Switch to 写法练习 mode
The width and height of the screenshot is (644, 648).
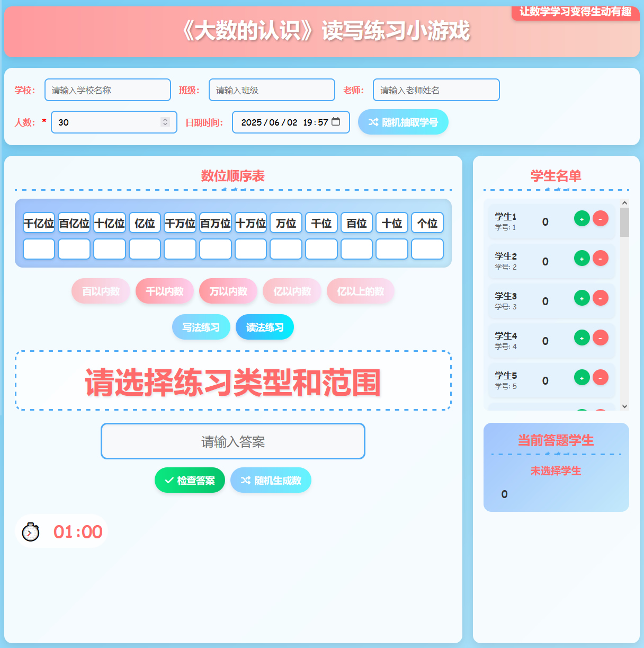click(201, 327)
